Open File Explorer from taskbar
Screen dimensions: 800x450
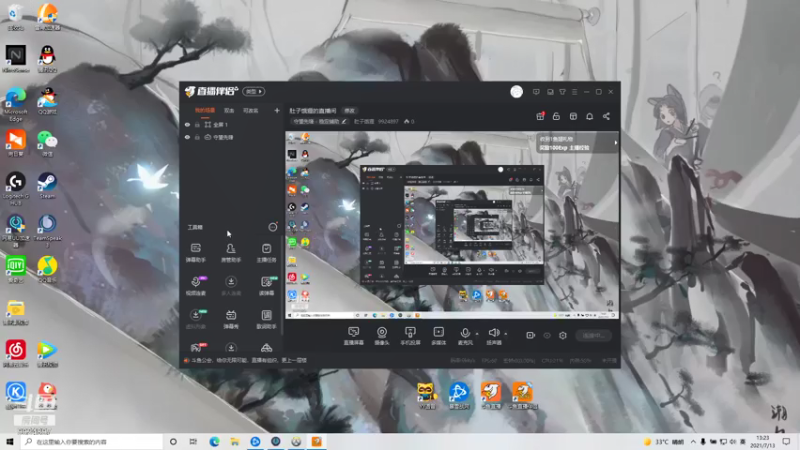(235, 442)
